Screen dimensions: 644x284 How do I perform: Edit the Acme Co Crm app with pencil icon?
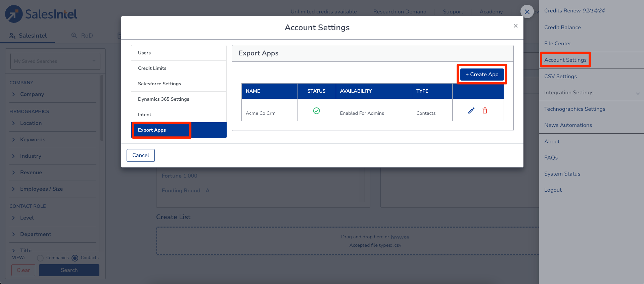471,110
